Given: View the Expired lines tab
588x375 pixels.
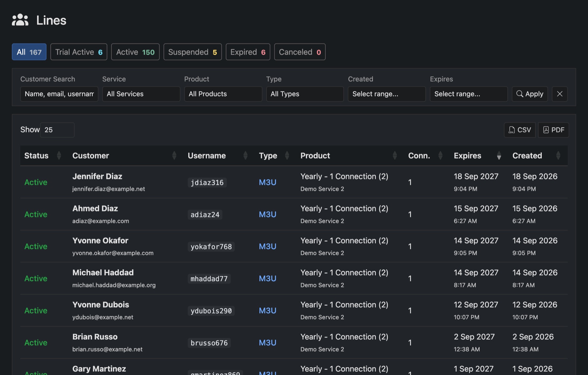Looking at the screenshot, I should (x=248, y=52).
